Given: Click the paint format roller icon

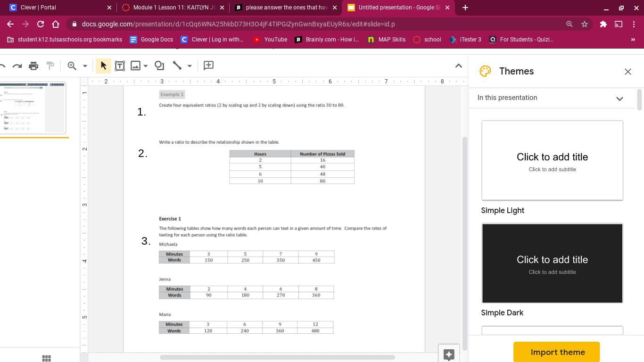Looking at the screenshot, I should (x=50, y=66).
